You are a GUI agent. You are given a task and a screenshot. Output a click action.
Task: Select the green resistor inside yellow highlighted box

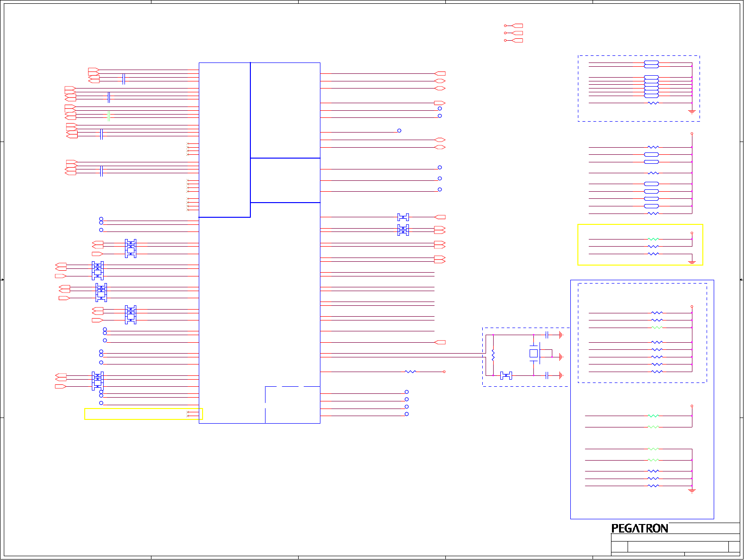coord(653,239)
